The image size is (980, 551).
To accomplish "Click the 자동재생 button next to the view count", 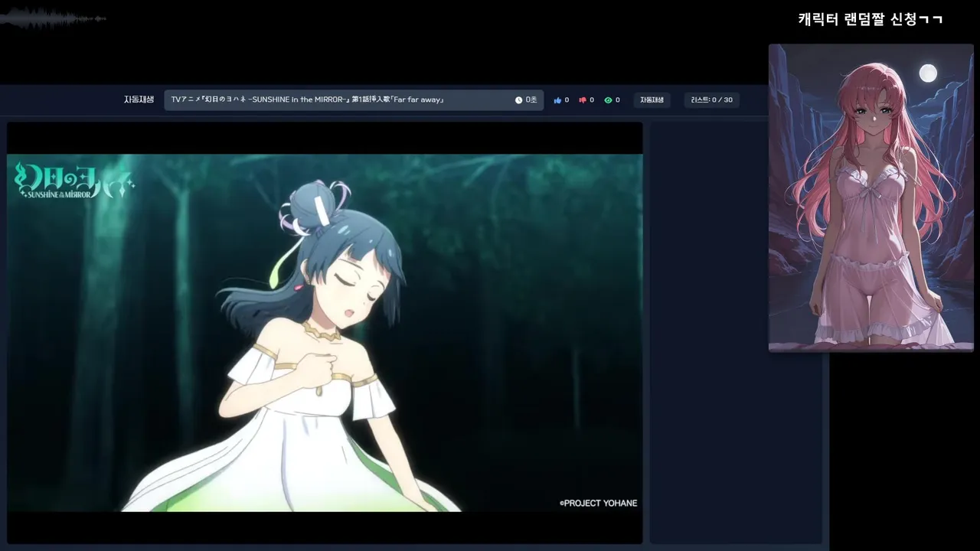I will click(652, 100).
